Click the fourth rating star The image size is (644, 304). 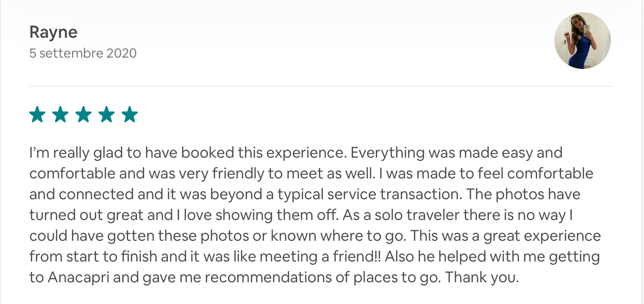tap(107, 115)
